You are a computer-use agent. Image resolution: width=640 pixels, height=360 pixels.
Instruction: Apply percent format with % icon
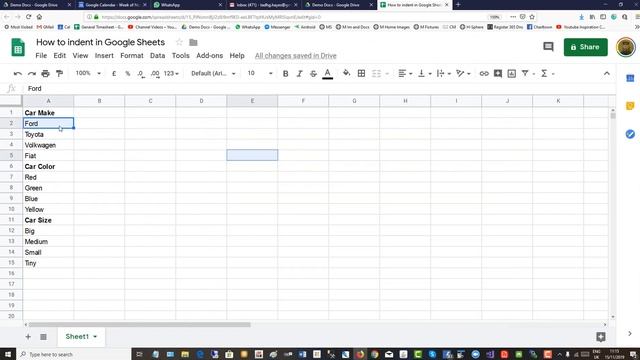(x=128, y=73)
